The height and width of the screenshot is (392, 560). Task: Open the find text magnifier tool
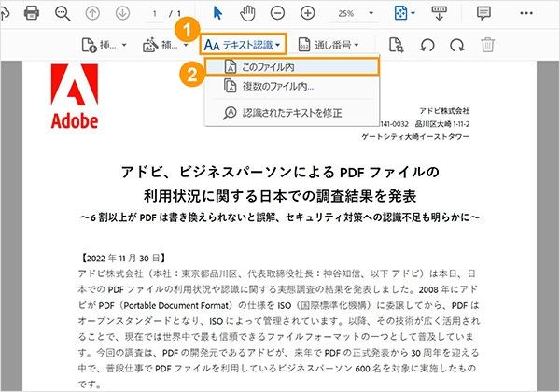[x=63, y=14]
